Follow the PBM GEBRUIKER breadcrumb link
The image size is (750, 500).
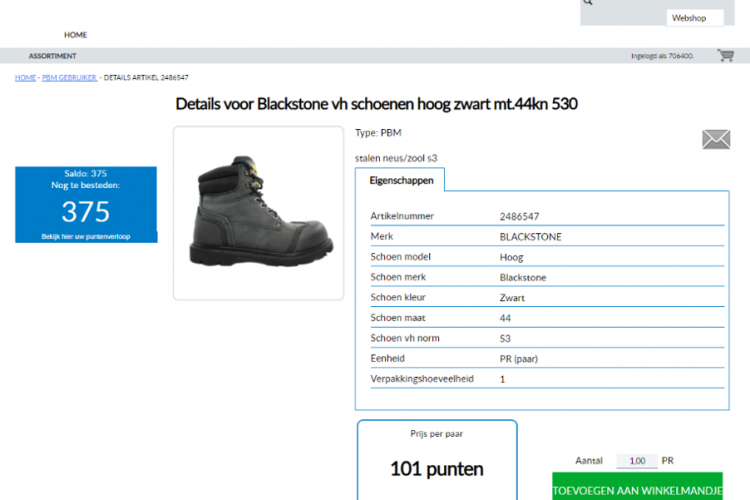click(x=69, y=78)
